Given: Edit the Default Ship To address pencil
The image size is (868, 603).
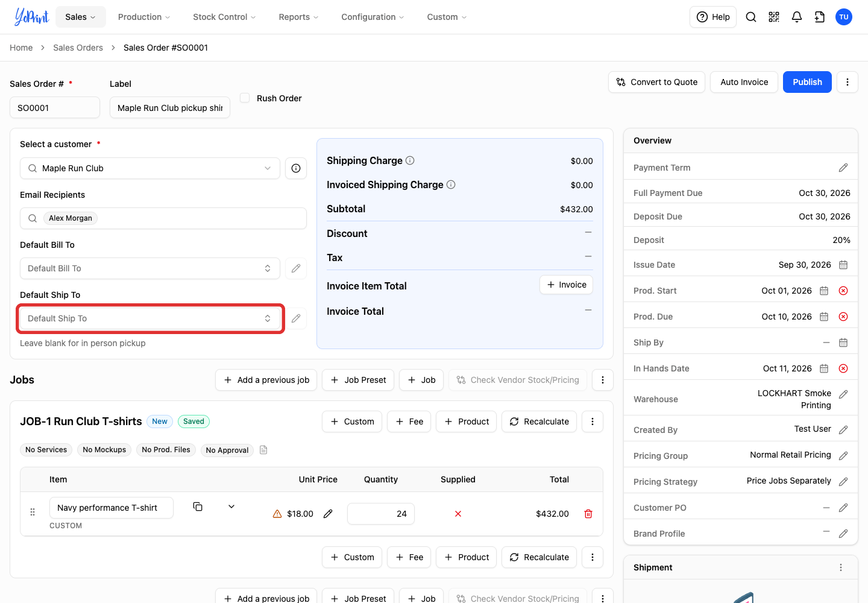Looking at the screenshot, I should 296,318.
